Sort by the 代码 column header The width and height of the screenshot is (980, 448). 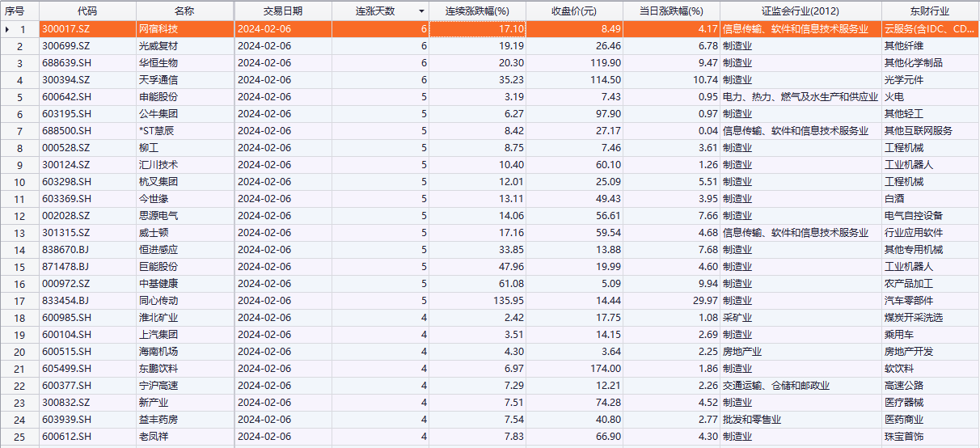[x=87, y=11]
